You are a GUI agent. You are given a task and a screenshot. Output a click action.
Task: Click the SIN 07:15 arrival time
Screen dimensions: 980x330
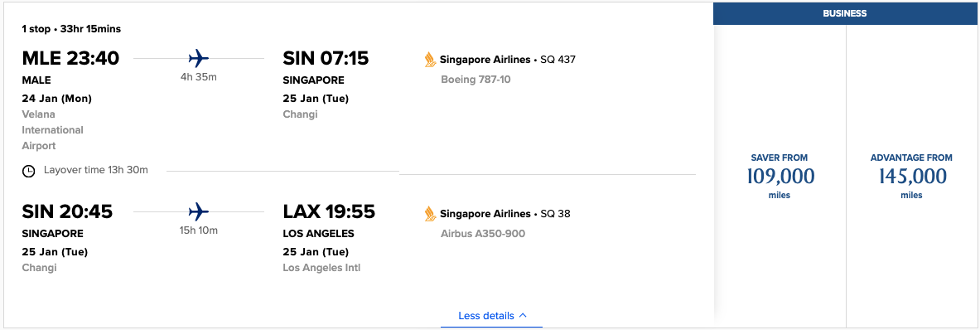coord(326,58)
